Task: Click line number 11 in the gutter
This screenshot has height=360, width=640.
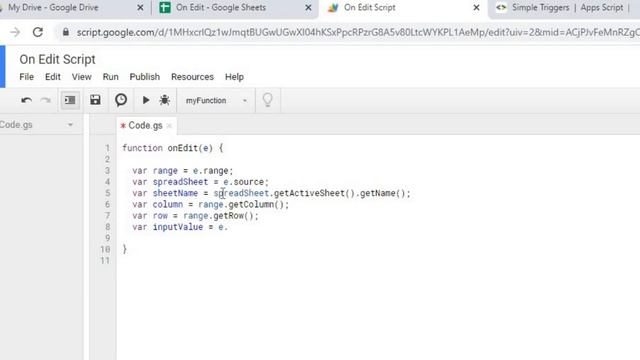Action: pos(105,260)
